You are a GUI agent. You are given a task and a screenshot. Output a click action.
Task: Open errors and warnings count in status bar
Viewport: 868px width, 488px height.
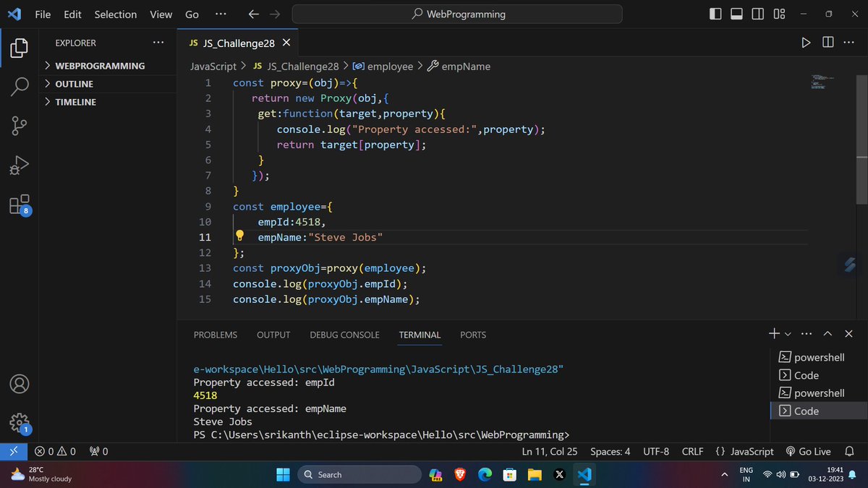[x=55, y=451]
